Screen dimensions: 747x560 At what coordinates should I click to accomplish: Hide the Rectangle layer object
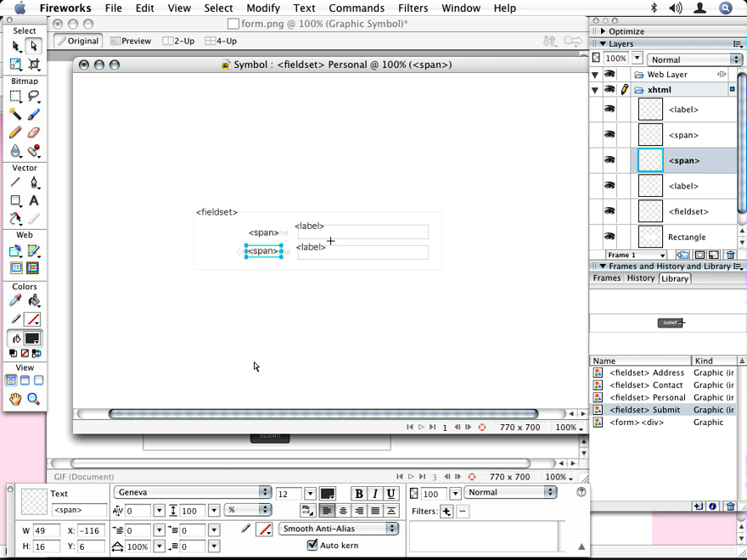[609, 237]
